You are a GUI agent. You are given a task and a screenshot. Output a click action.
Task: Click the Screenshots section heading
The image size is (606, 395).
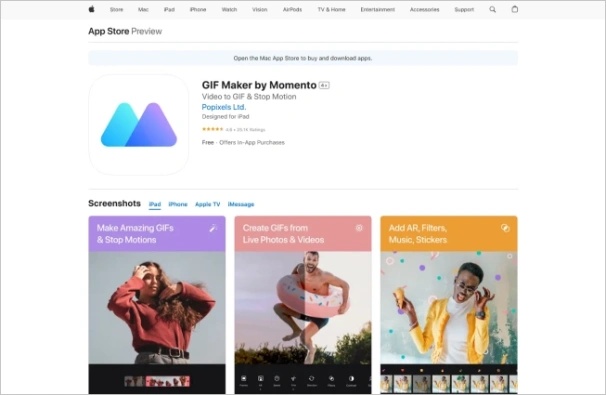(114, 203)
